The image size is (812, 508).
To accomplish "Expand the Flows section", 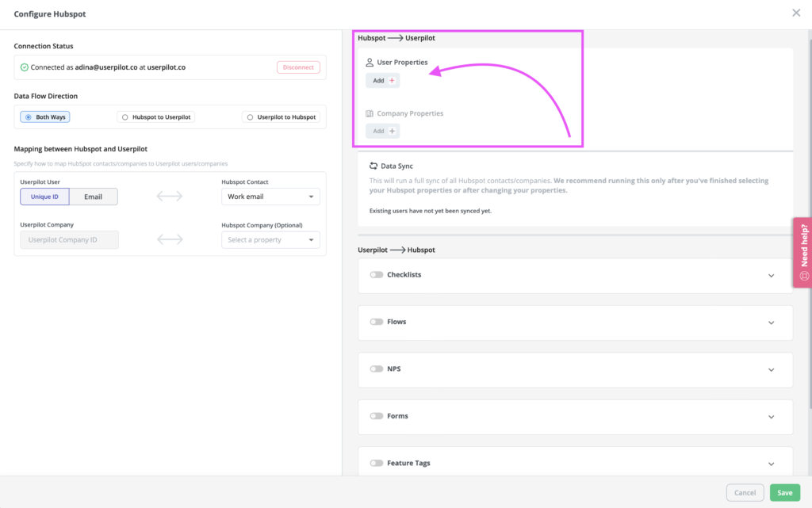I will pos(771,323).
